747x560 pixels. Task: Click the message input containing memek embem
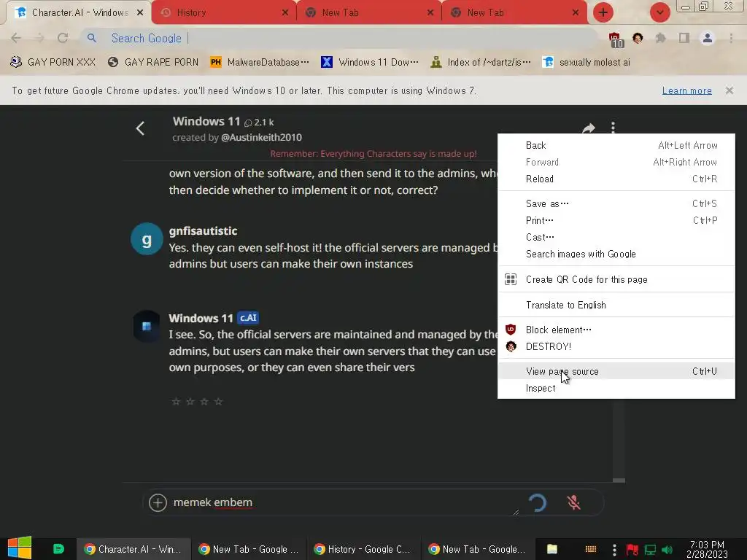tap(344, 502)
